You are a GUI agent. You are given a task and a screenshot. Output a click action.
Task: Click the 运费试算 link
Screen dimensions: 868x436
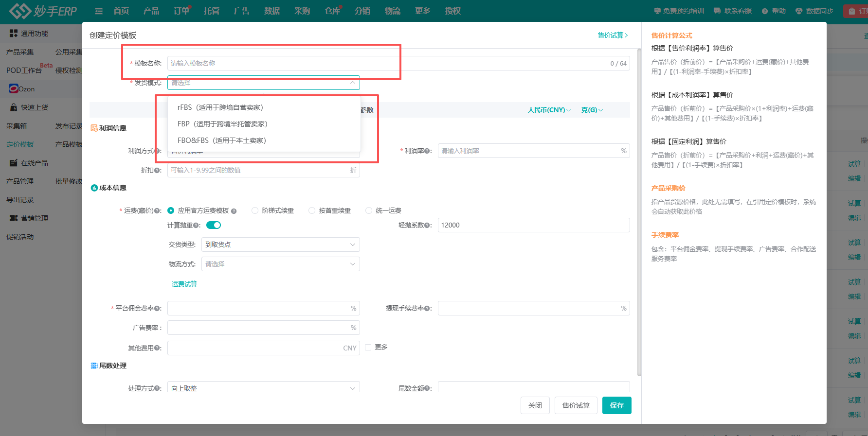tap(184, 284)
